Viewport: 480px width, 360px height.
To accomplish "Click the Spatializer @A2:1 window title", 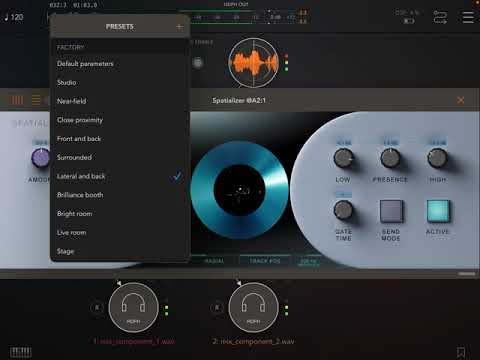I will coord(239,100).
